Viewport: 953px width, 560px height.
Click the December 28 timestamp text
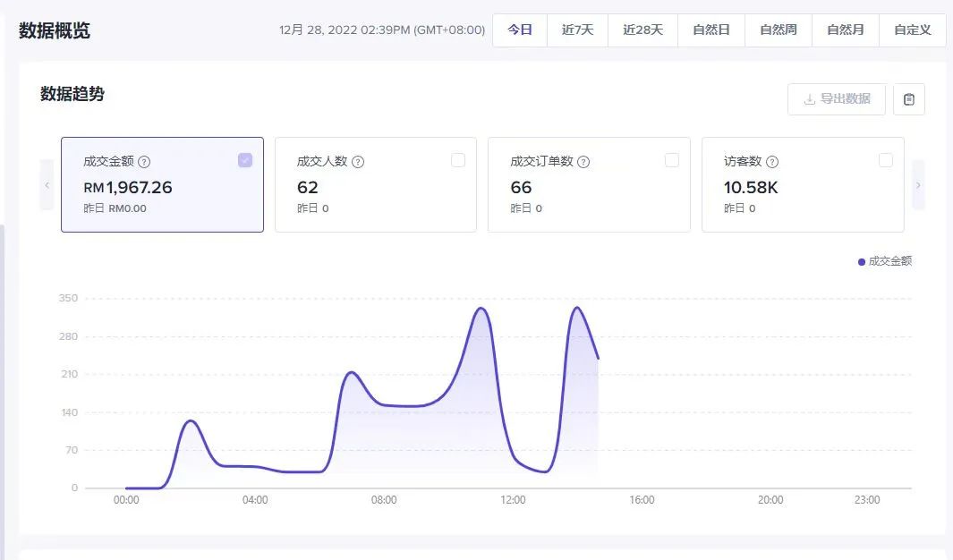click(379, 30)
